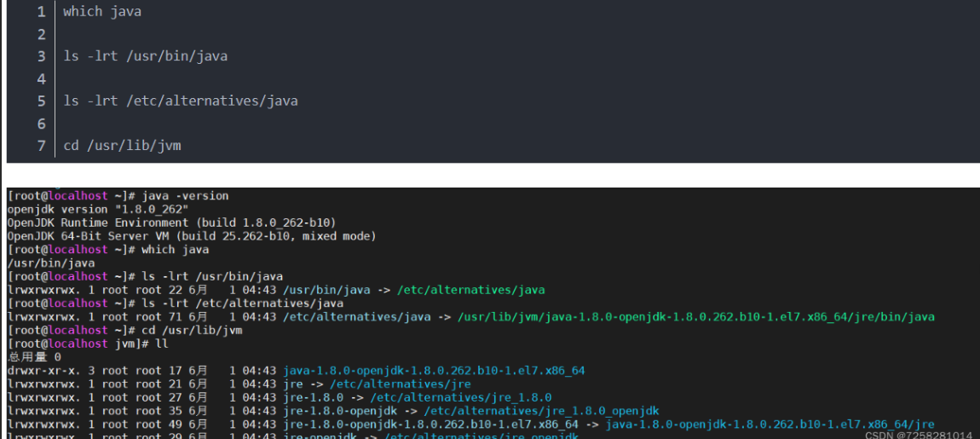The height and width of the screenshot is (439, 980).
Task: Click the OpenJDK Runtime Environment output line
Action: pyautogui.click(x=171, y=222)
